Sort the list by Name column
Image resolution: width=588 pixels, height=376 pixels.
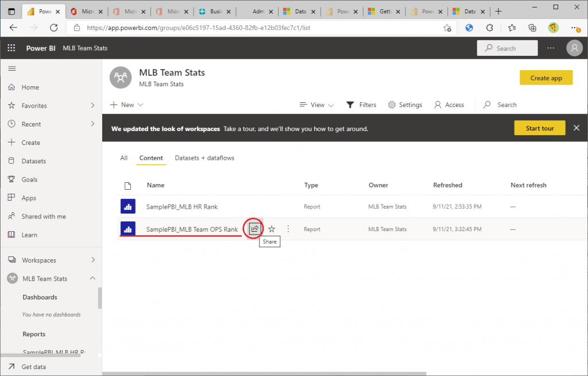pos(156,185)
